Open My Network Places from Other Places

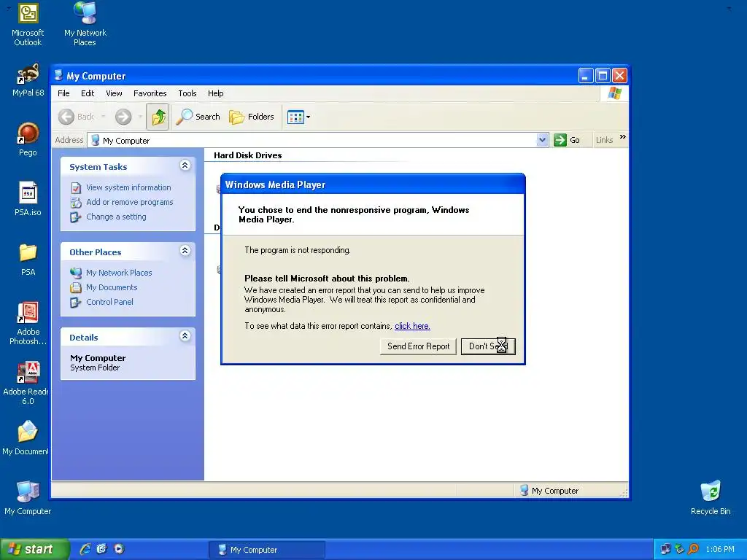(x=119, y=273)
